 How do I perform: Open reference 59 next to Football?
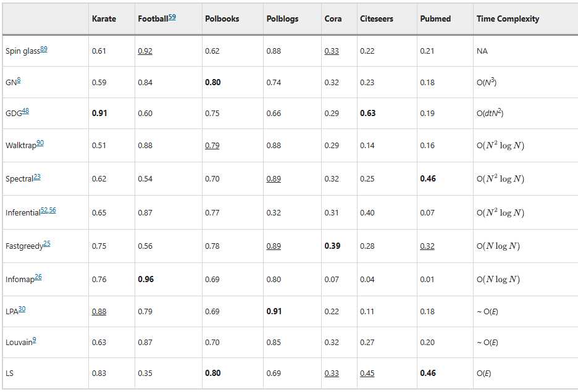(172, 17)
